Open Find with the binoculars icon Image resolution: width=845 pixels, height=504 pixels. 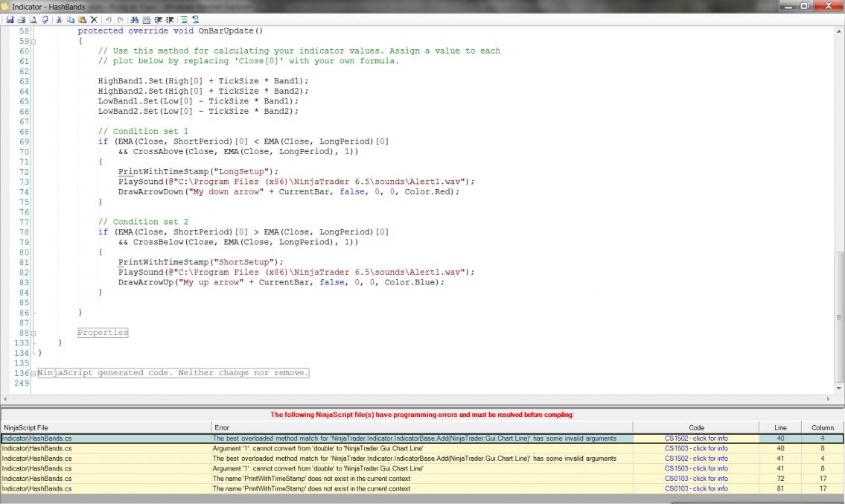(134, 19)
